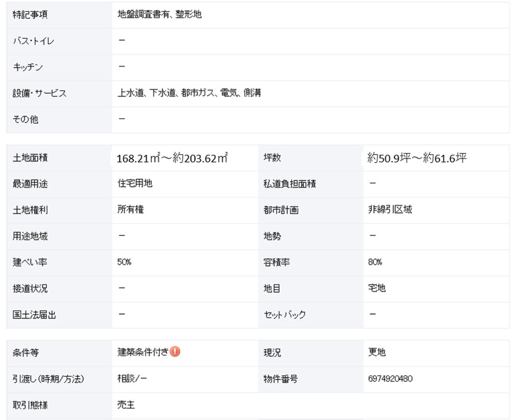The height and width of the screenshot is (420, 521).
Task: Click the 坪数 value 約50.9坪～約61.6坪
Action: [417, 158]
